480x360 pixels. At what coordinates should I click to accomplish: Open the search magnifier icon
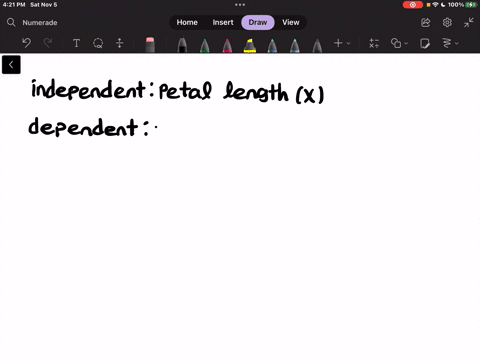pos(11,22)
